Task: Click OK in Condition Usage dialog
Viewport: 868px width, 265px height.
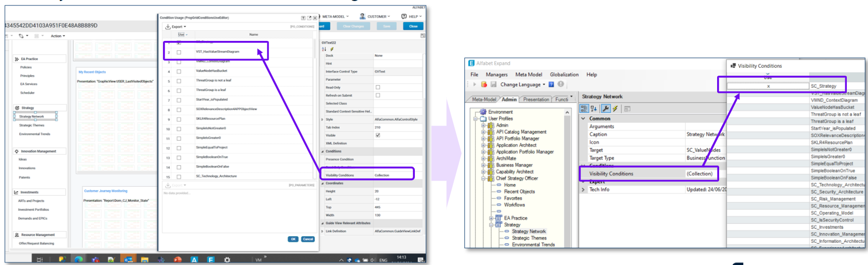Action: coord(293,239)
